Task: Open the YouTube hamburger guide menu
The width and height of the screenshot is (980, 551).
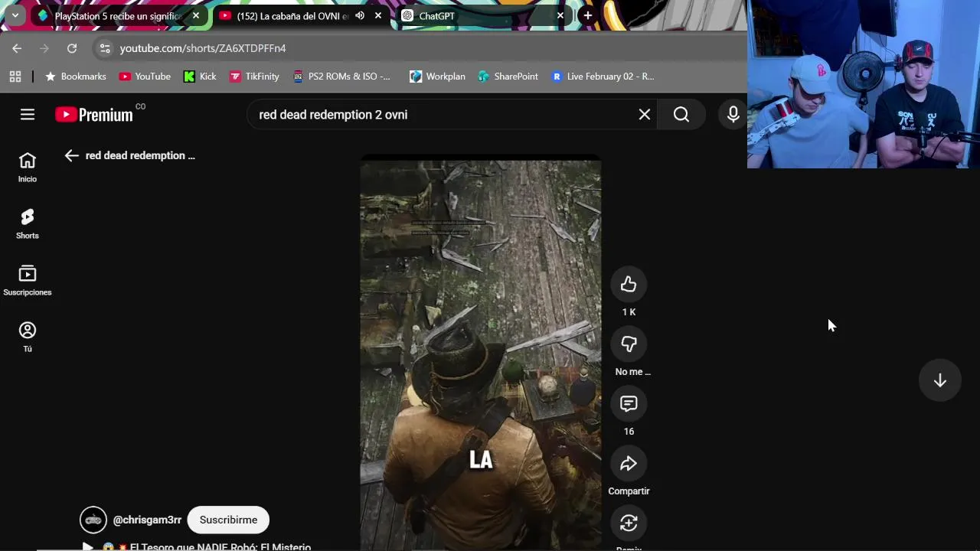Action: pyautogui.click(x=28, y=115)
